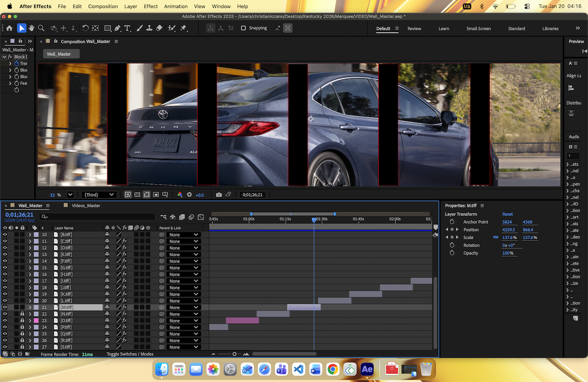This screenshot has height=382, width=588.
Task: Click Reset in Layer Transform
Action: click(507, 214)
